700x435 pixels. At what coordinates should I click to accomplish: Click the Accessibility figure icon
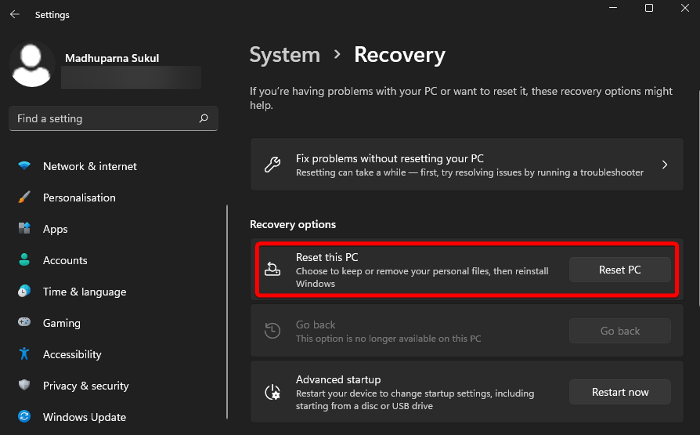(24, 354)
